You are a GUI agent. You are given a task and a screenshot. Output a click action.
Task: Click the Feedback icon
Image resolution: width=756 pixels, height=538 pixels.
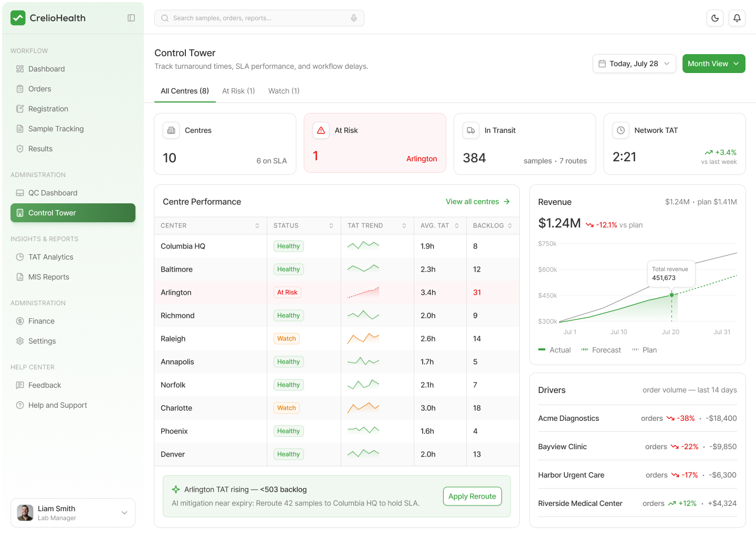click(x=20, y=385)
